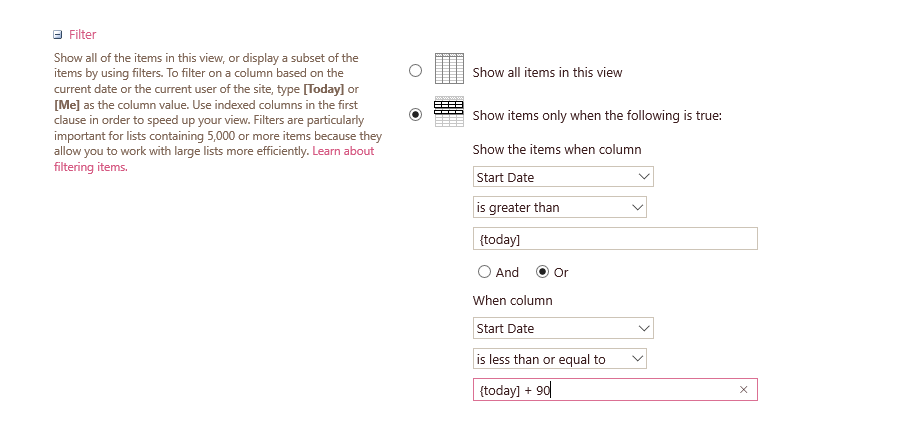The height and width of the screenshot is (425, 915).
Task: Collapse the Filter section minus icon
Action: click(58, 35)
